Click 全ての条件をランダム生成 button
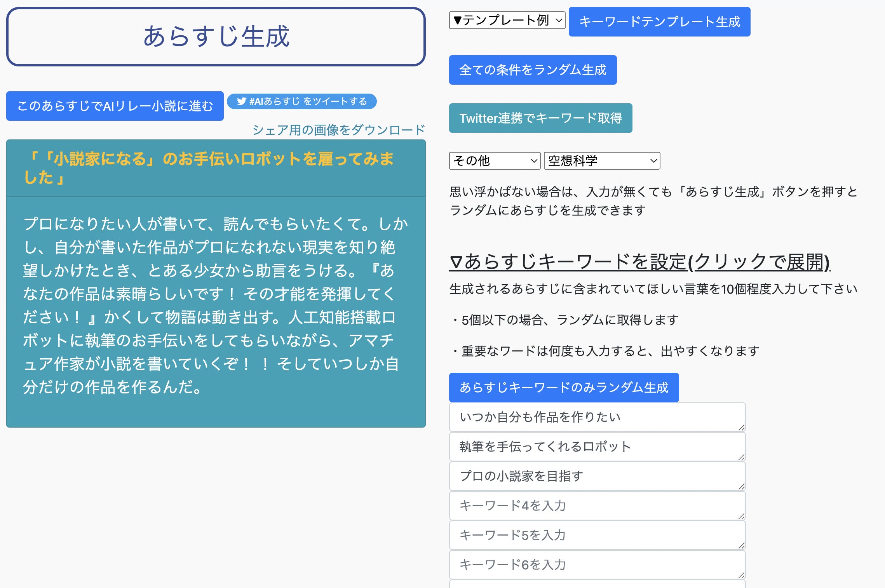The height and width of the screenshot is (588, 885). (x=533, y=70)
